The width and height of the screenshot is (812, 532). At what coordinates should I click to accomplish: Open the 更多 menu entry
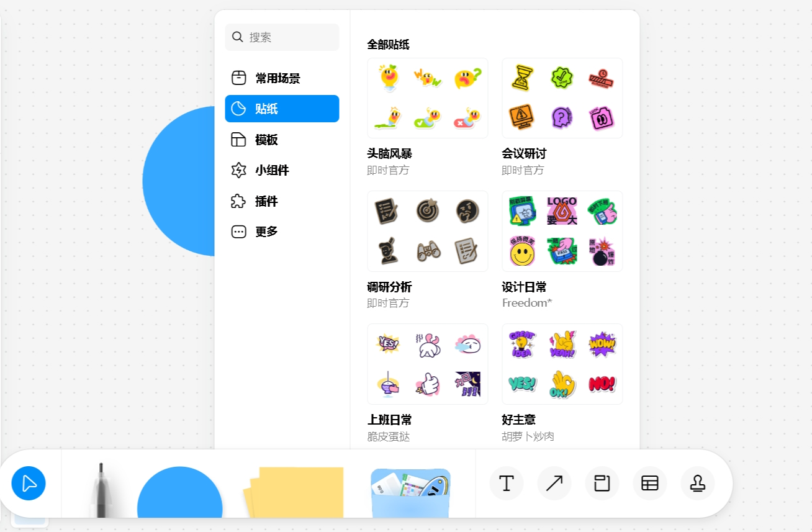[x=282, y=232]
